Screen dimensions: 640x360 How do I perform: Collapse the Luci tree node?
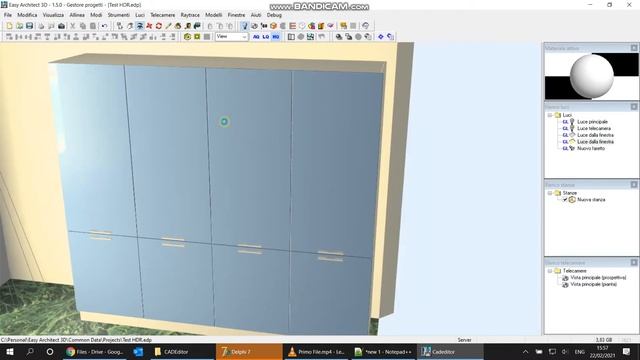(550, 115)
